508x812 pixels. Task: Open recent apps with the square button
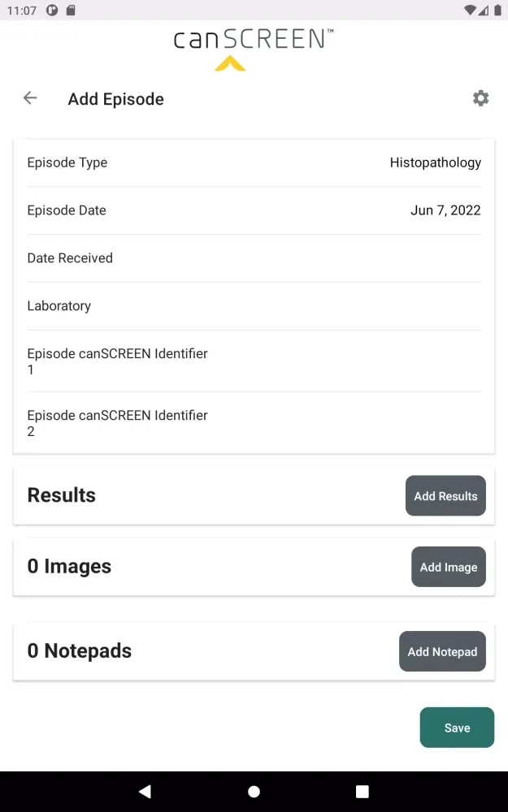click(362, 791)
